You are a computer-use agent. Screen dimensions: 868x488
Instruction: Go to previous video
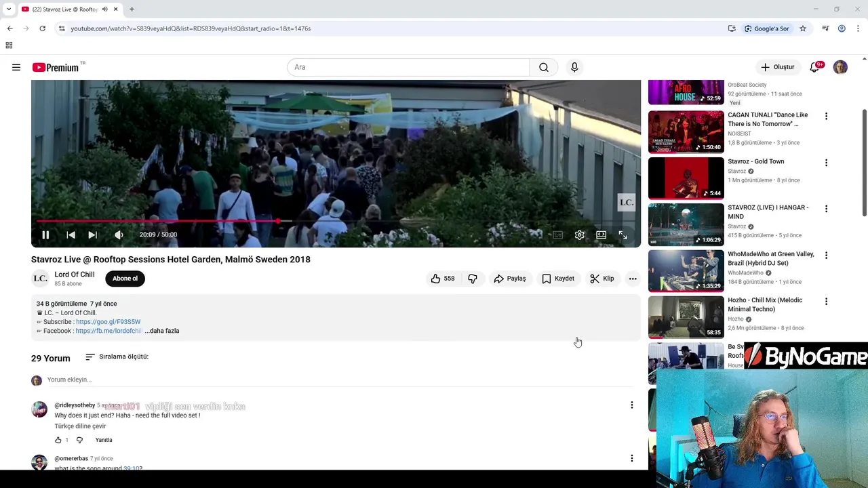[x=71, y=235]
